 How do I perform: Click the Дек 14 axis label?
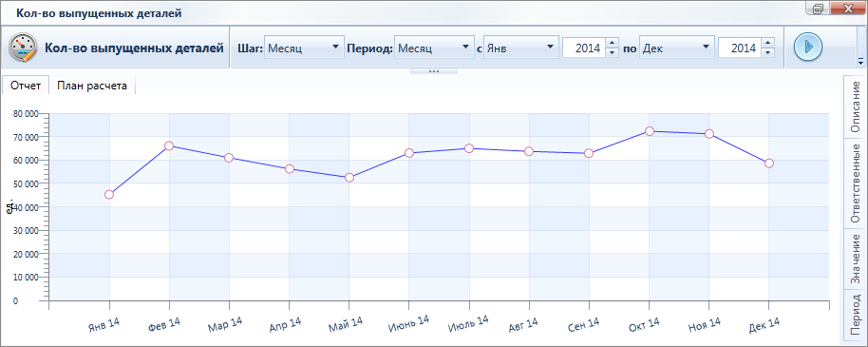[764, 324]
